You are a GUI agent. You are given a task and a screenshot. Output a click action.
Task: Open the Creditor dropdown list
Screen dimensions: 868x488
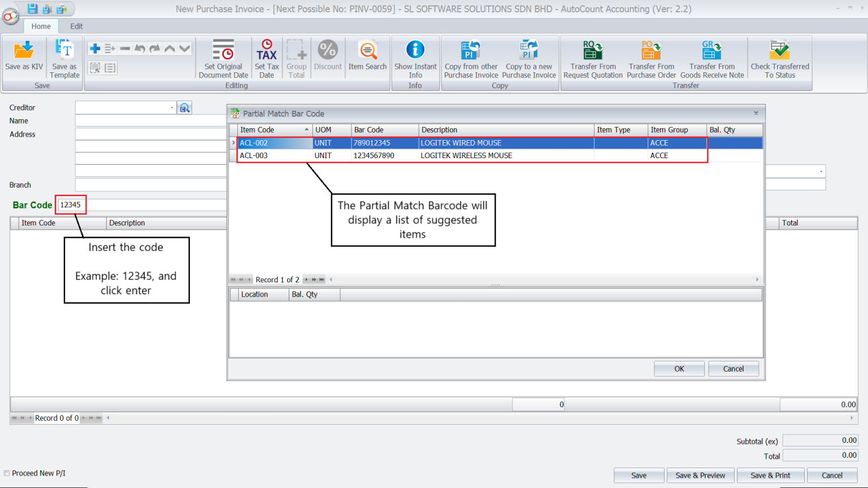tap(172, 107)
